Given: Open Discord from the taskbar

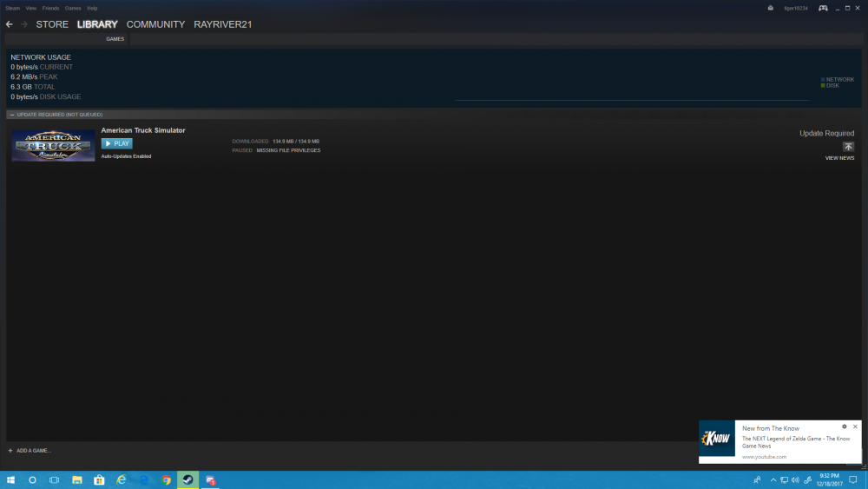Looking at the screenshot, I should 210,479.
